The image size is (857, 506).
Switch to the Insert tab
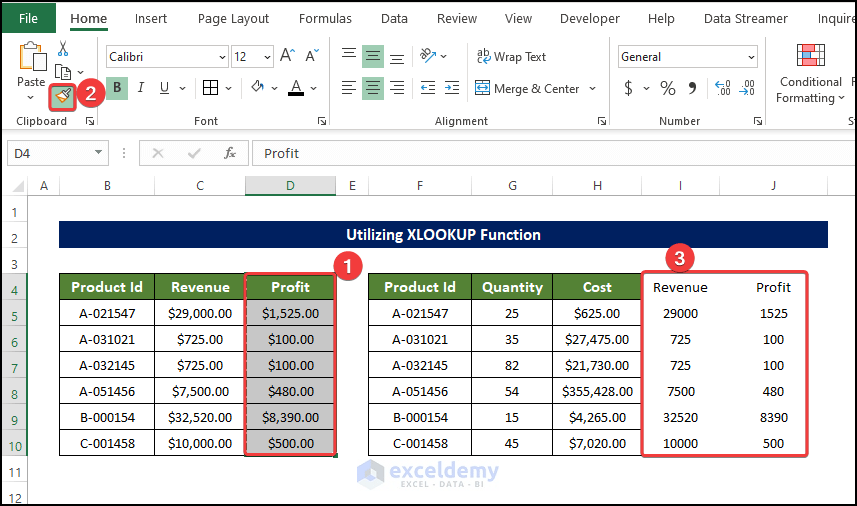point(151,19)
